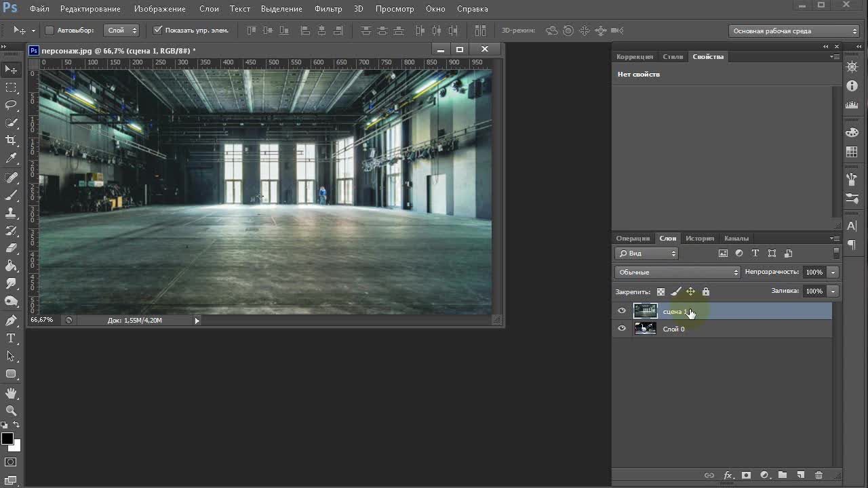Screen dimensions: 868x488
Task: Enable the Автовыбор checkbox
Action: (50, 30)
